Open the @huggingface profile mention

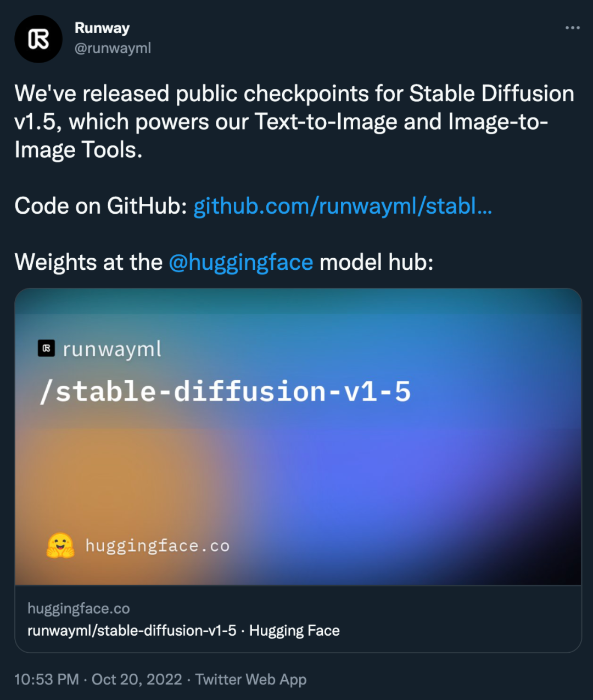pyautogui.click(x=240, y=263)
